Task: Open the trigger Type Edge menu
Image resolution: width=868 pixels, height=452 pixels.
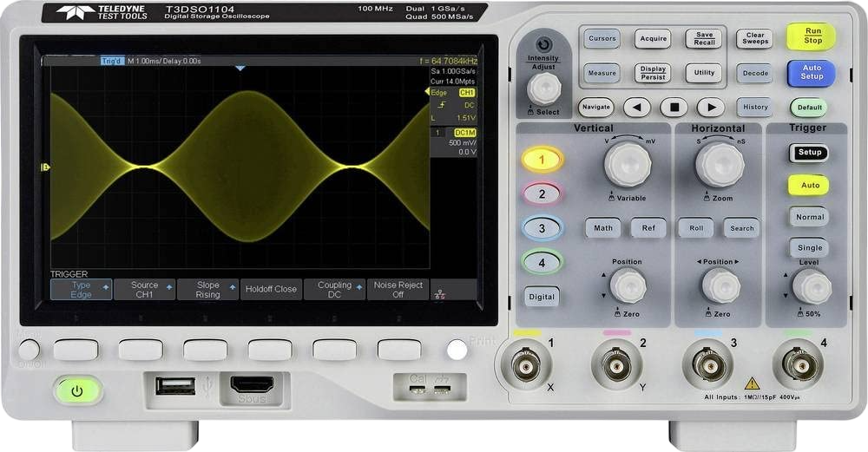Action: (81, 290)
